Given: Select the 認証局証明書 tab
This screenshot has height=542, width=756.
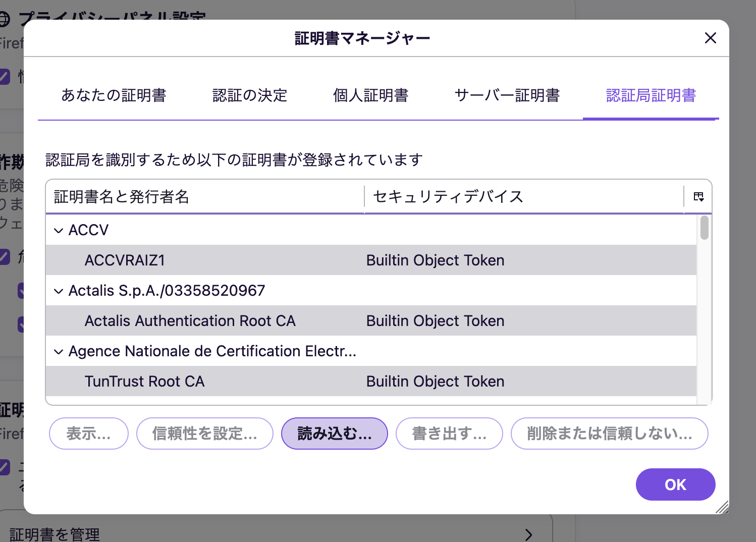Looking at the screenshot, I should (x=651, y=95).
